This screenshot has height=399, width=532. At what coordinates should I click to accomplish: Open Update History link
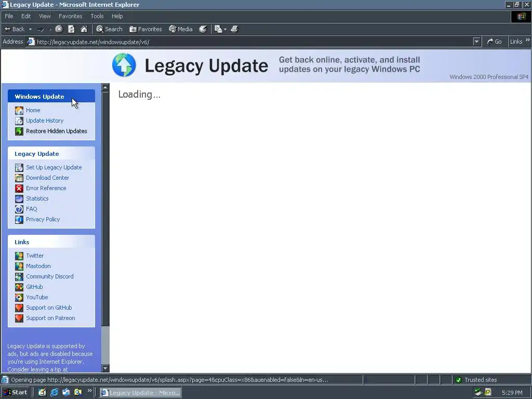45,121
